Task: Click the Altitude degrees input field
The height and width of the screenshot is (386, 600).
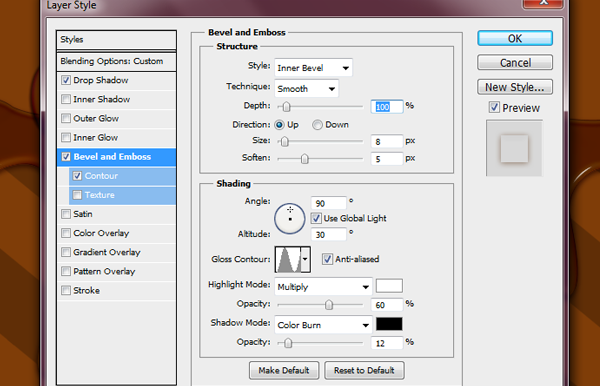Action: [x=329, y=234]
